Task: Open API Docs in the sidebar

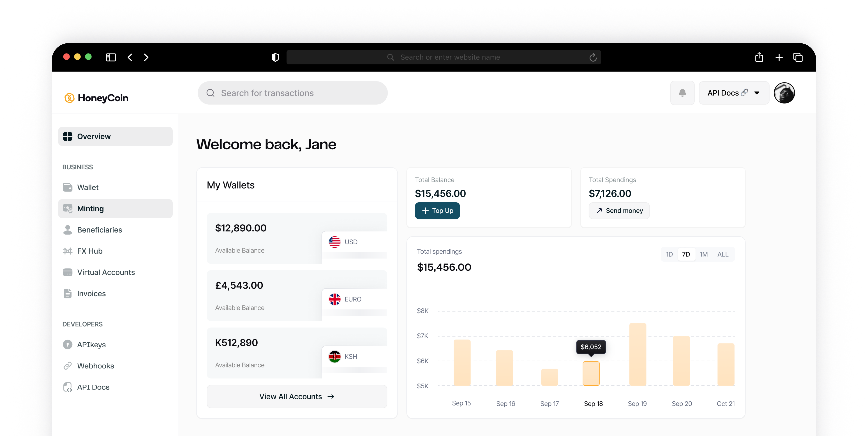Action: tap(115, 387)
